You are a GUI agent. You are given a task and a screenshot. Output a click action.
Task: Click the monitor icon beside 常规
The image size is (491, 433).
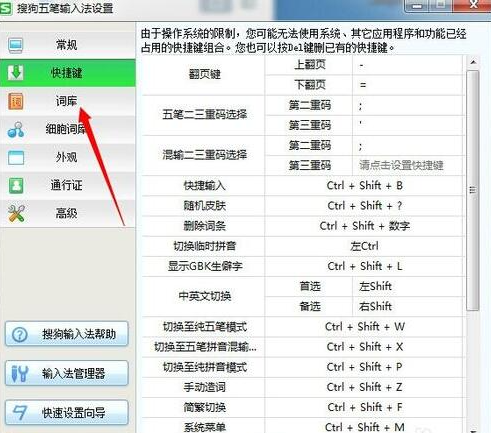click(15, 46)
